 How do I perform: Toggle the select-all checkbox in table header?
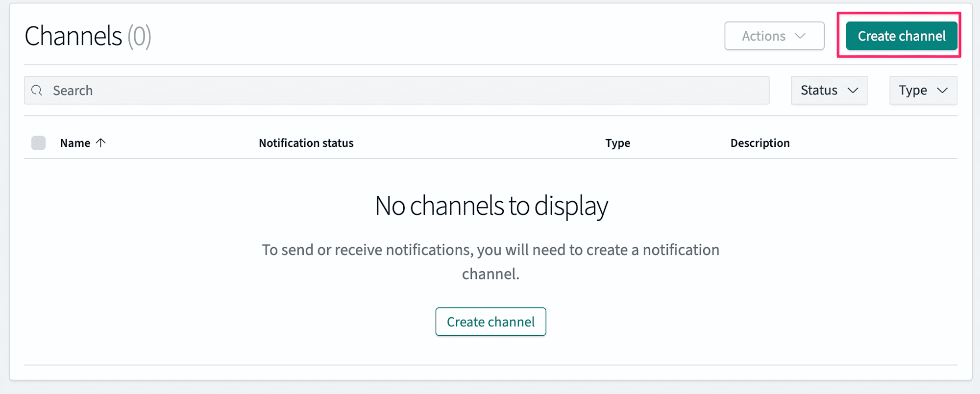click(x=38, y=143)
